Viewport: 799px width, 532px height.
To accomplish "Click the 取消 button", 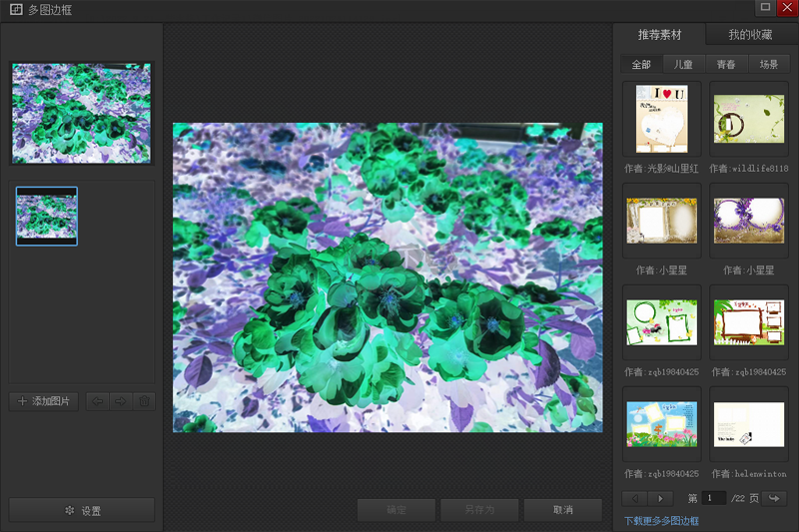I will click(x=563, y=510).
